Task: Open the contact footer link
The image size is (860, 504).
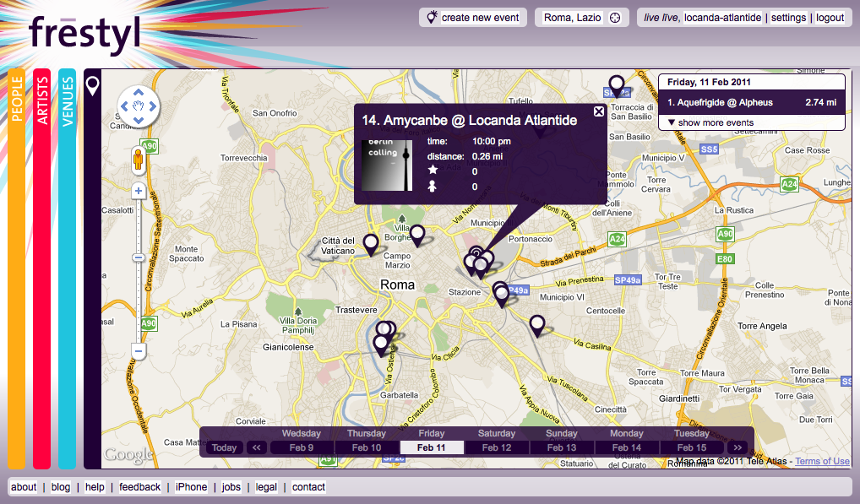Action: click(308, 487)
